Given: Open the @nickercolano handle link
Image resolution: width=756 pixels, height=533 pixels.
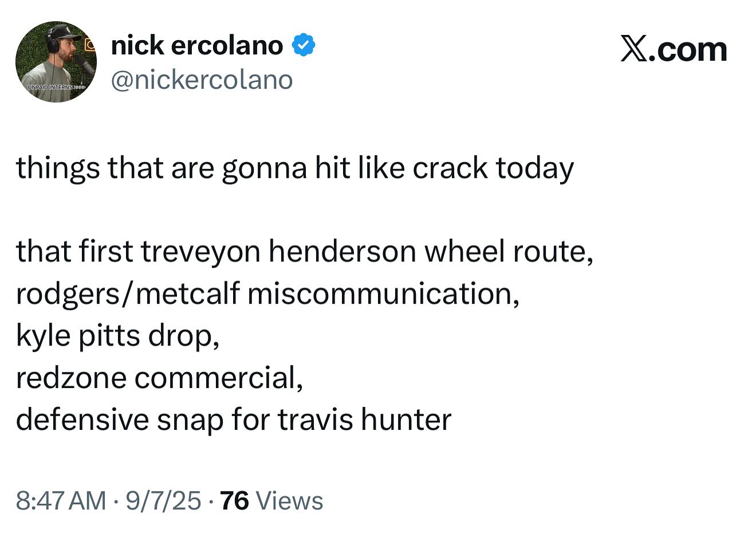Looking at the screenshot, I should coord(201,80).
